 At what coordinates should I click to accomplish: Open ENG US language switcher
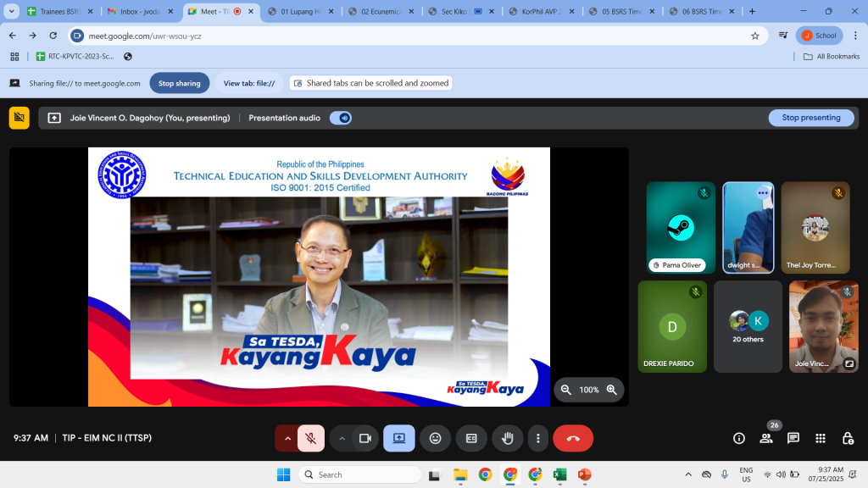point(746,474)
